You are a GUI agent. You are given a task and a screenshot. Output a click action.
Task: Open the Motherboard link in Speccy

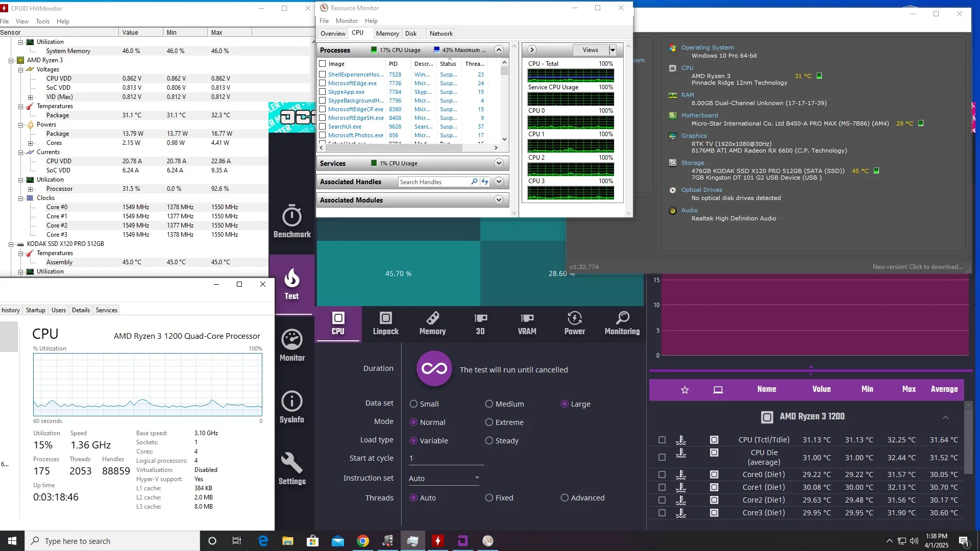699,115
